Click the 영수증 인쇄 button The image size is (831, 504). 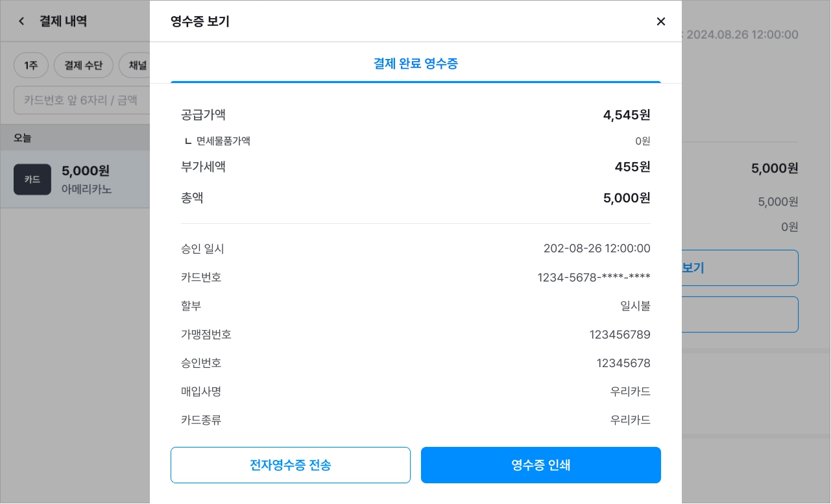pos(541,465)
